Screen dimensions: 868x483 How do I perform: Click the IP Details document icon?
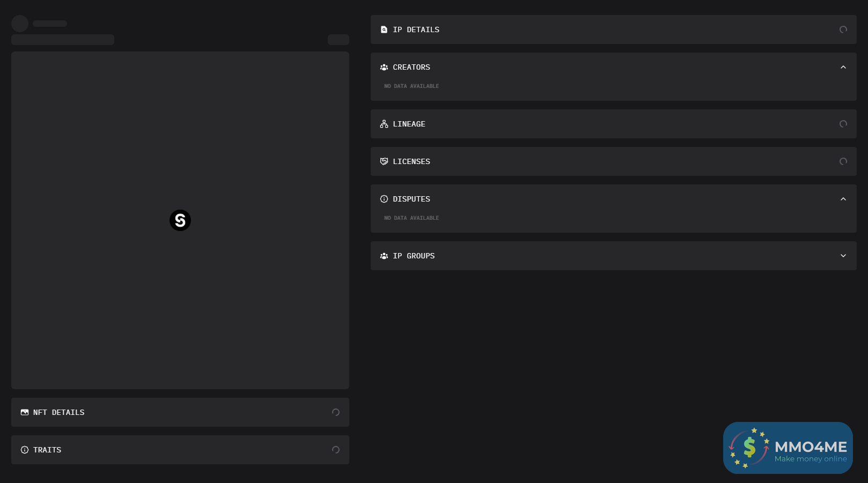coord(384,29)
